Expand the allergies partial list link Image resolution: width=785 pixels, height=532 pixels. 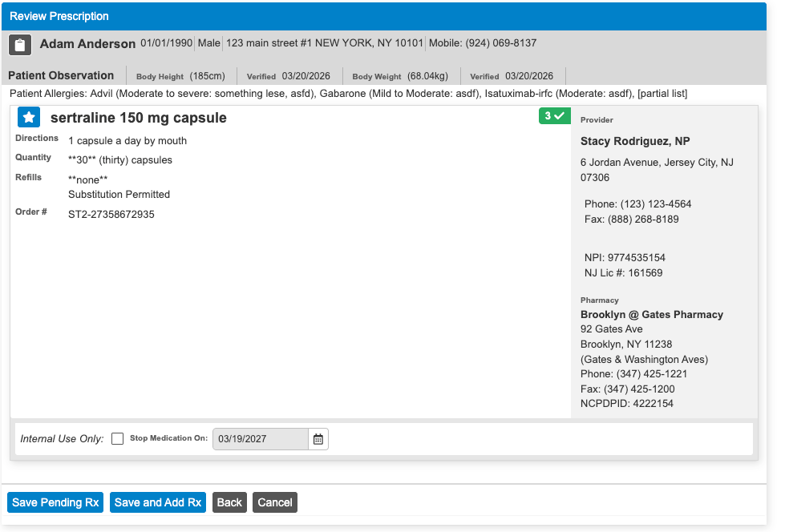(x=662, y=94)
